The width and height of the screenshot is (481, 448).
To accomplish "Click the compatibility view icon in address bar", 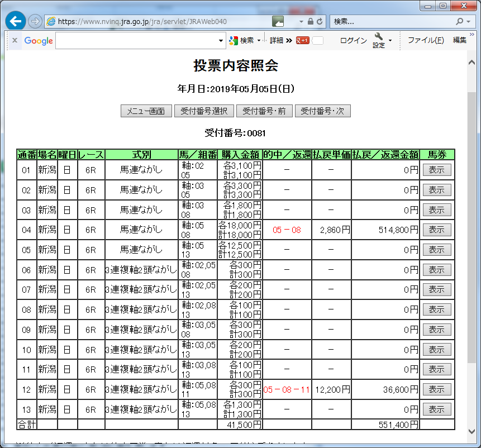I will (278, 21).
